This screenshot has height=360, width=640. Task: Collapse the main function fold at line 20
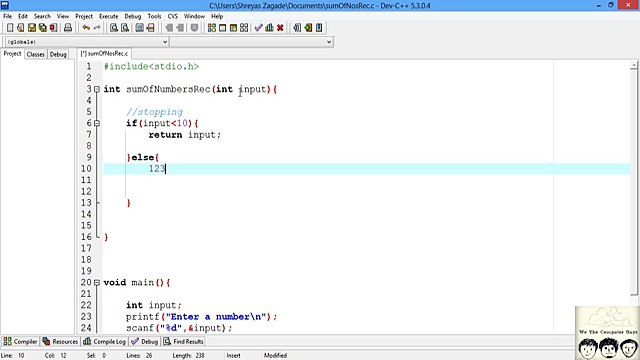(x=97, y=282)
